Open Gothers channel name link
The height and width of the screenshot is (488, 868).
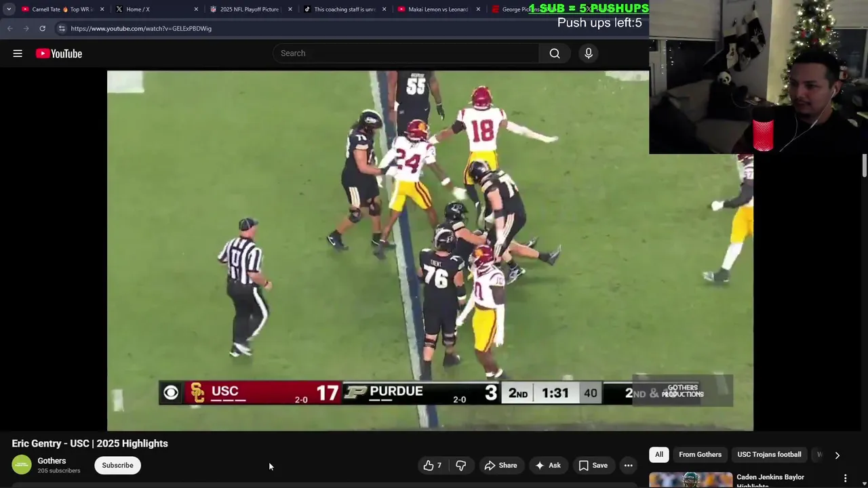pyautogui.click(x=52, y=461)
